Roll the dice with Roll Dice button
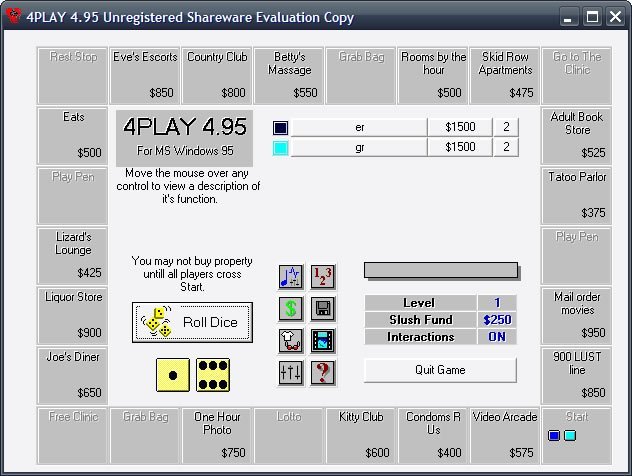Viewport: 632px width, 476px height. [x=192, y=322]
